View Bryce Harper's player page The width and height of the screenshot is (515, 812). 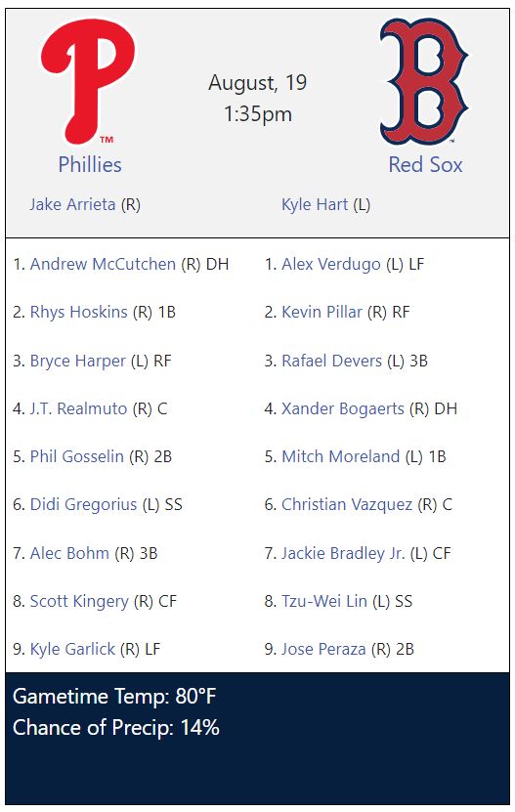[x=78, y=361]
